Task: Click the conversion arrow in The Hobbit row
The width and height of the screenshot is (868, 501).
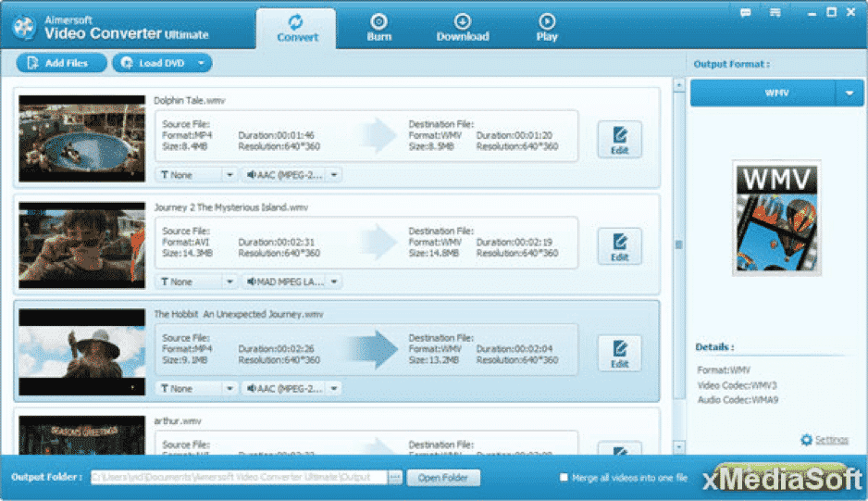Action: (x=374, y=350)
